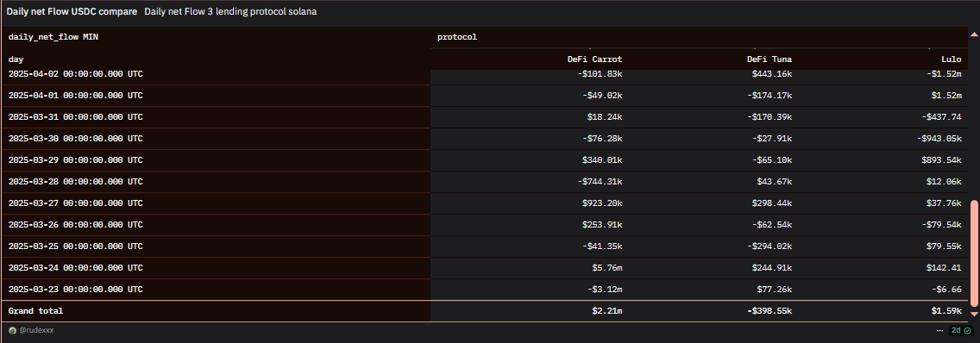This screenshot has width=980, height=343.
Task: Click the scrollbar down arrow
Action: [x=974, y=314]
